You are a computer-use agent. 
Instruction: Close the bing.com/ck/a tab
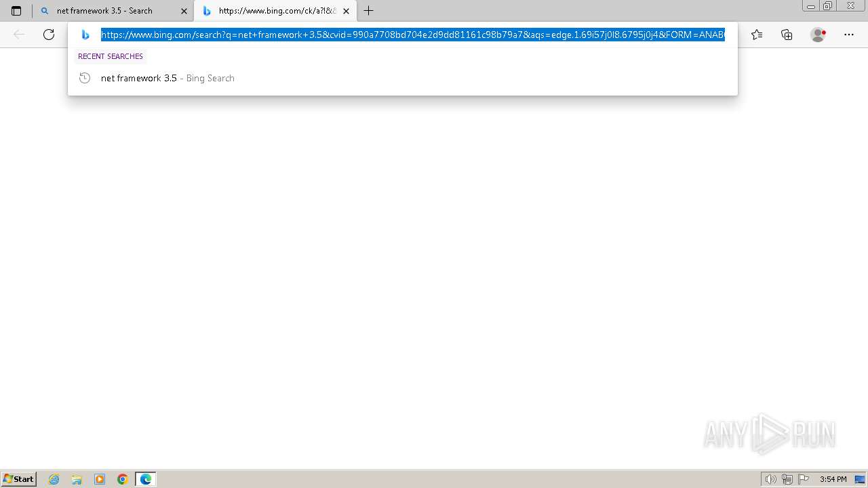(346, 11)
